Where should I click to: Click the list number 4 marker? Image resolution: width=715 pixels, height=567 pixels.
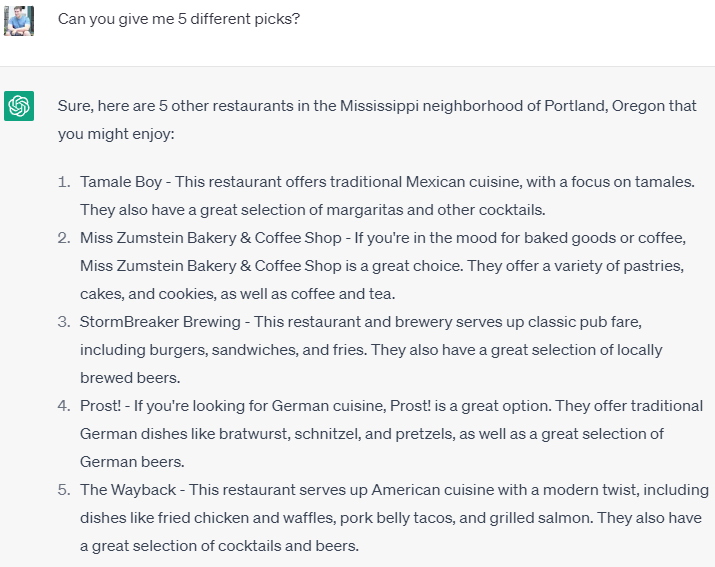coord(63,406)
